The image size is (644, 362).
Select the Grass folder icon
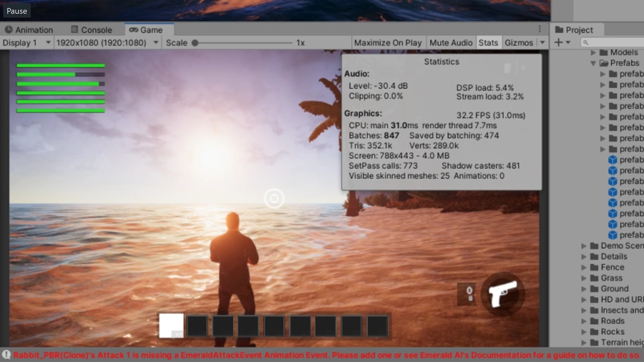pos(594,278)
